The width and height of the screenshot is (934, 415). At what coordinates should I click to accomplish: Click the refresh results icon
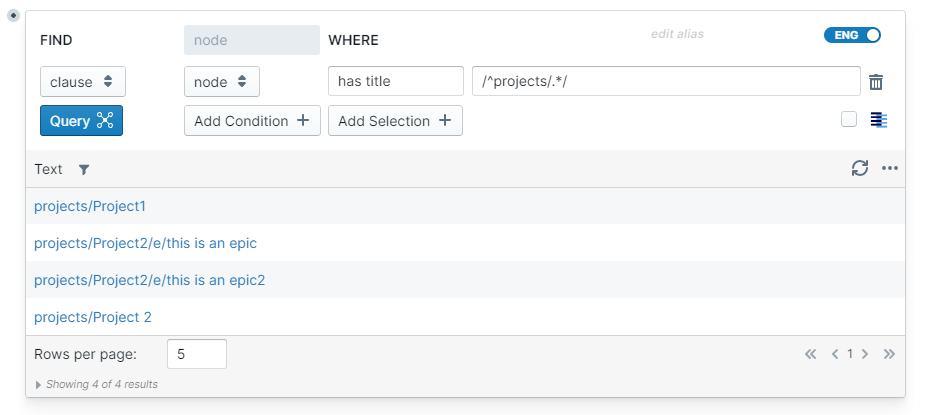[860, 168]
